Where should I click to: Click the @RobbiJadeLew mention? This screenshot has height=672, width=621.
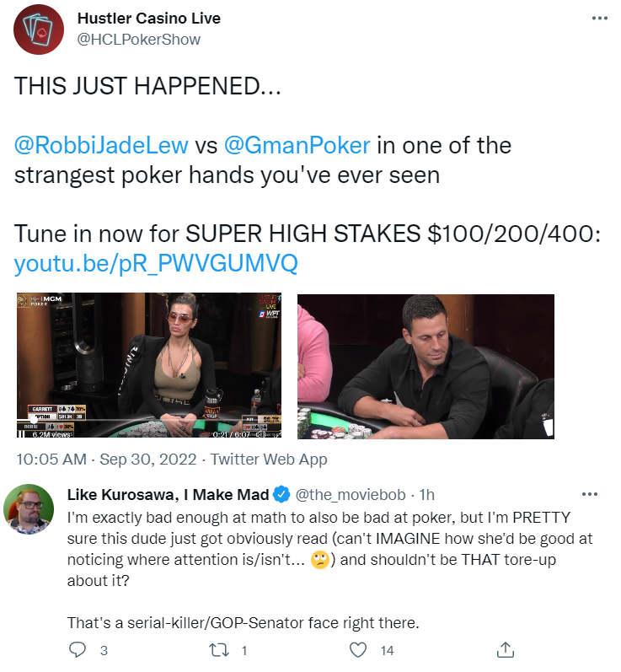(102, 145)
